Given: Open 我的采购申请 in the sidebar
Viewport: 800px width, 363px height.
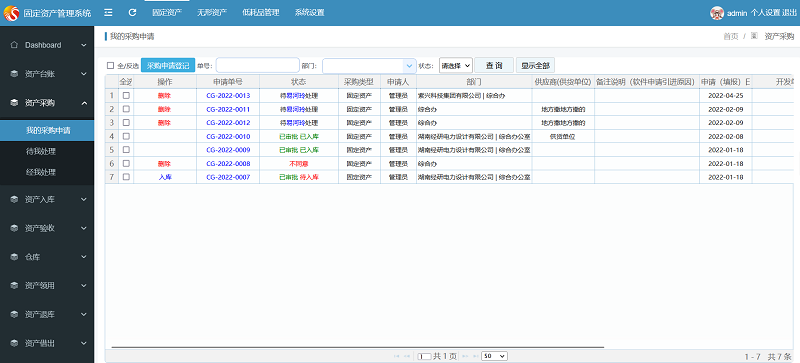Looking at the screenshot, I should tap(47, 130).
